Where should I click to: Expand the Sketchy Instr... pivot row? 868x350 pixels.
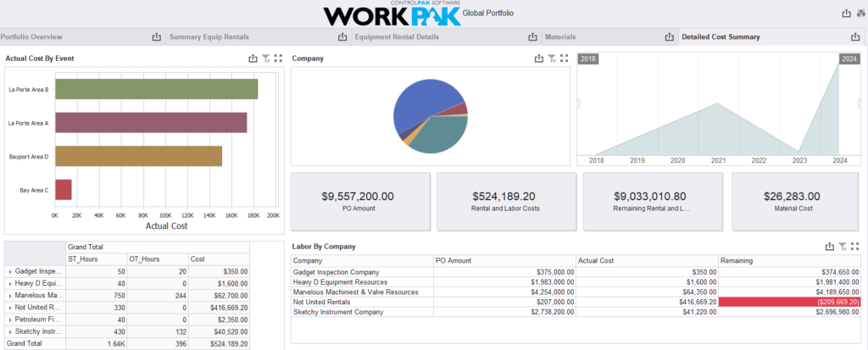click(10, 331)
